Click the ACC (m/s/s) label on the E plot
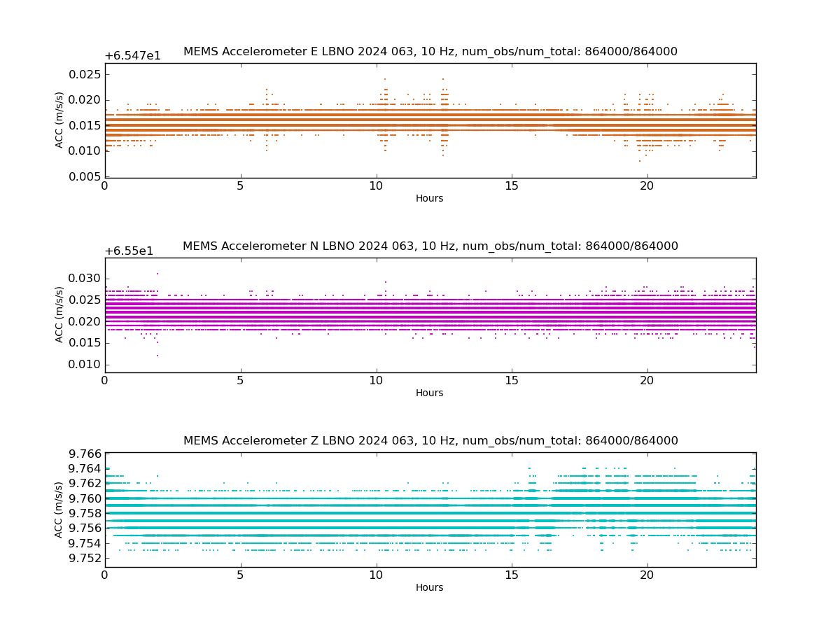840x630 pixels. (x=59, y=120)
